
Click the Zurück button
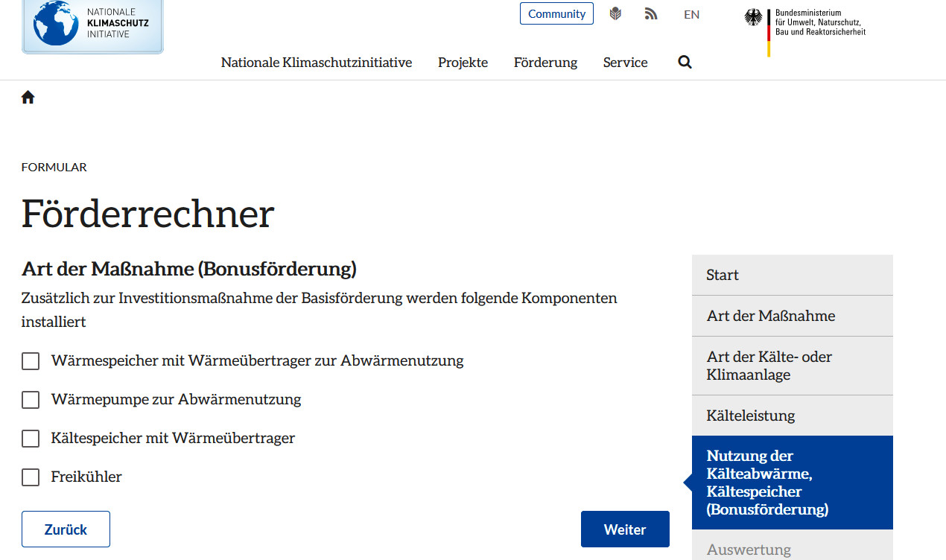tap(66, 529)
